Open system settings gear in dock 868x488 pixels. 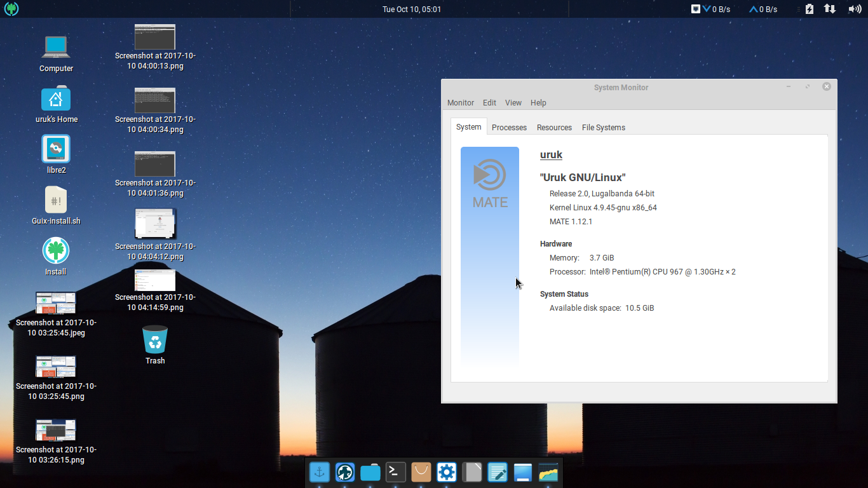click(447, 472)
